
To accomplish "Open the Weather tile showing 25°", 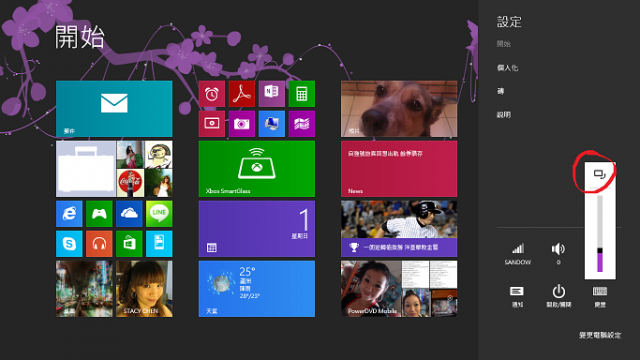I will pyautogui.click(x=257, y=289).
